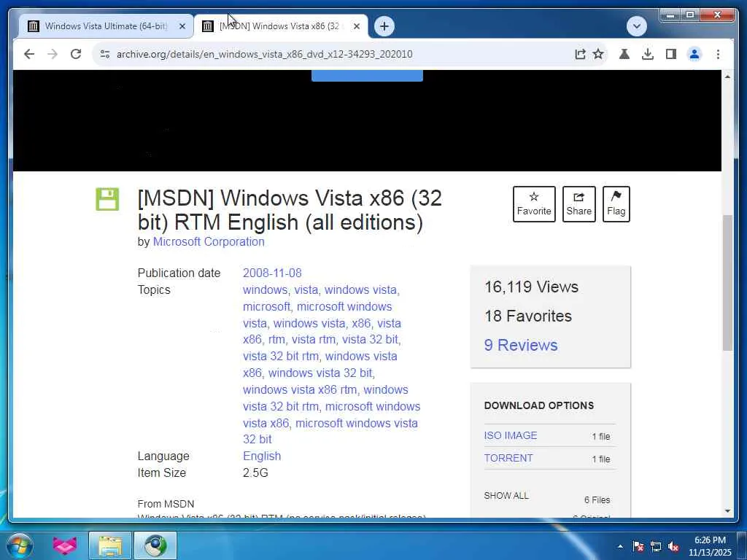Open Microsoft Corporation creator link
747x560 pixels.
point(209,242)
